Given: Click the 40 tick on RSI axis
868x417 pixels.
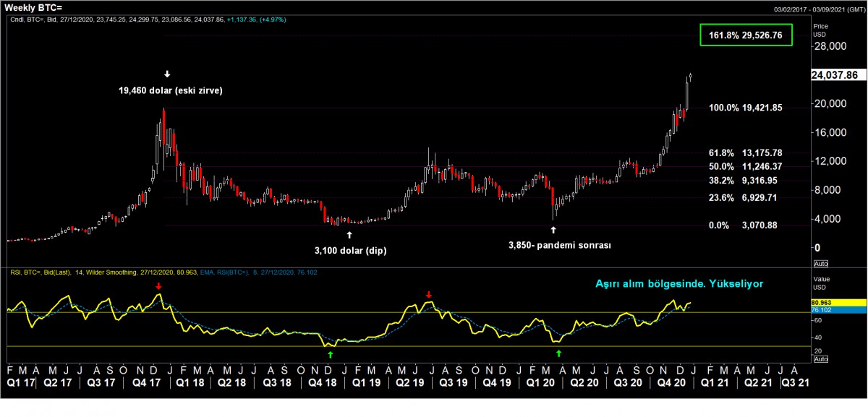Looking at the screenshot, I should (818, 338).
